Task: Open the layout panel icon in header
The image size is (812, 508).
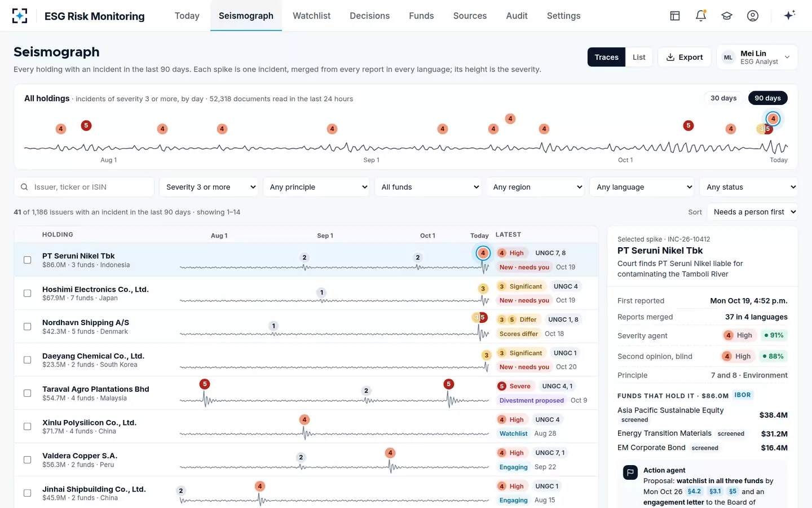Action: pyautogui.click(x=675, y=16)
